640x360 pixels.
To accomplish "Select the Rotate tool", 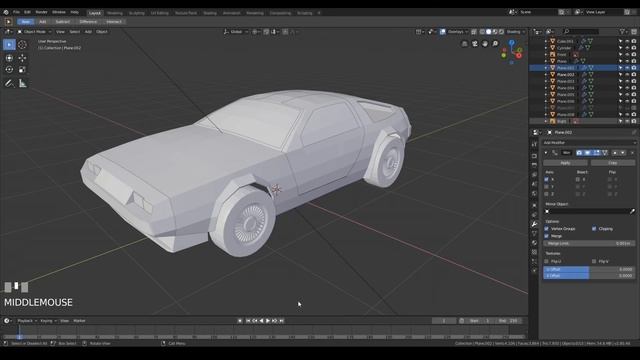I will 9,70.
